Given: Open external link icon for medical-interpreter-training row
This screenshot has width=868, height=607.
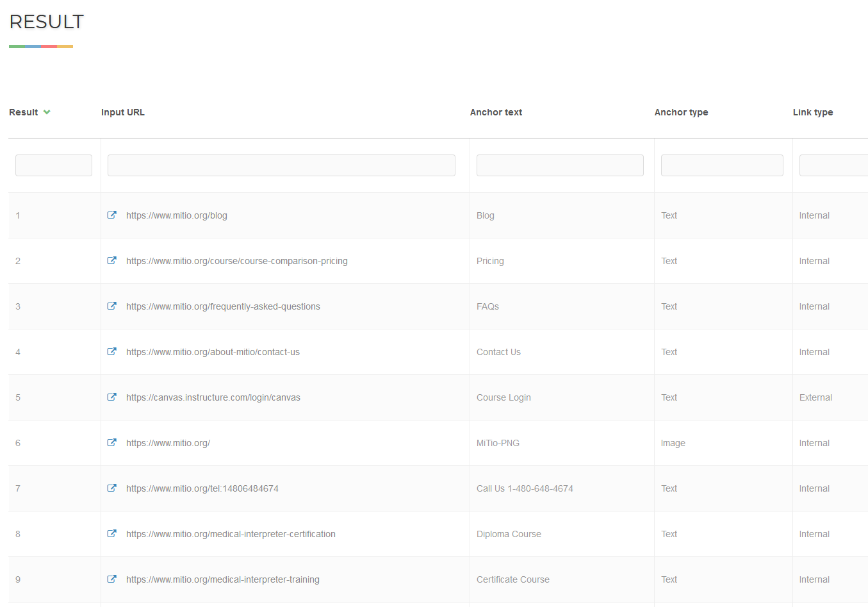Looking at the screenshot, I should click(x=112, y=579).
